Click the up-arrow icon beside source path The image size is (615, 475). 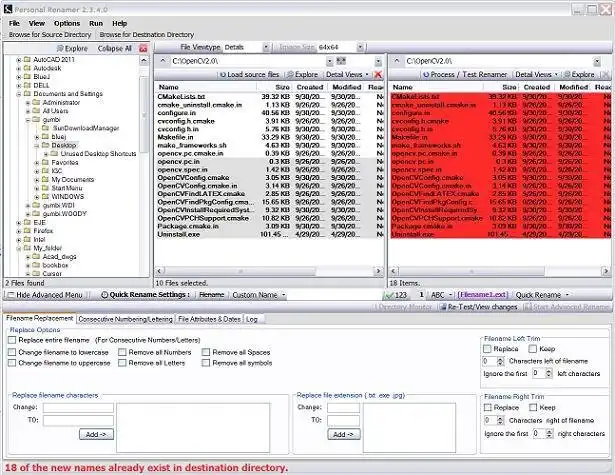pyautogui.click(x=163, y=61)
